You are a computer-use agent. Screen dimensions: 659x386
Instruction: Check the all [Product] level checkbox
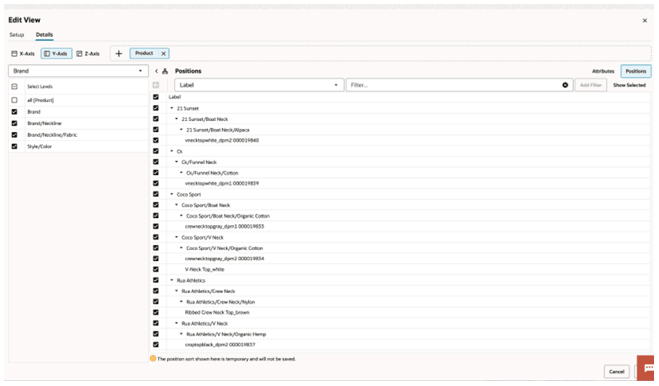[x=14, y=100]
